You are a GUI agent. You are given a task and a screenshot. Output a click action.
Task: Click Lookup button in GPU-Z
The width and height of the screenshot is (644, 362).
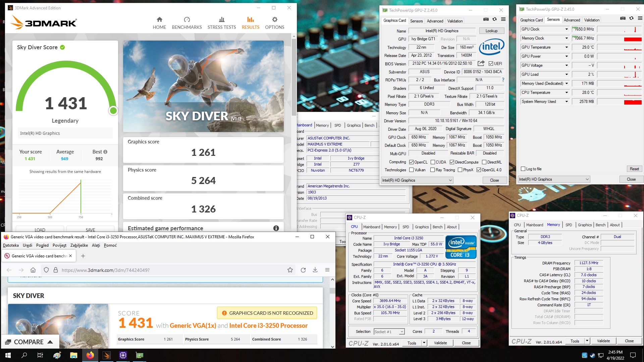(491, 31)
